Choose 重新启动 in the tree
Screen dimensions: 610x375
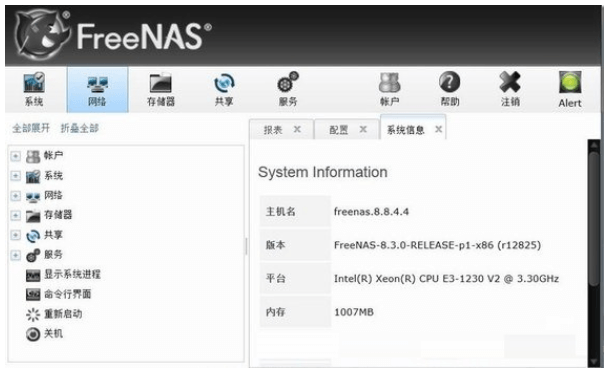(x=63, y=314)
